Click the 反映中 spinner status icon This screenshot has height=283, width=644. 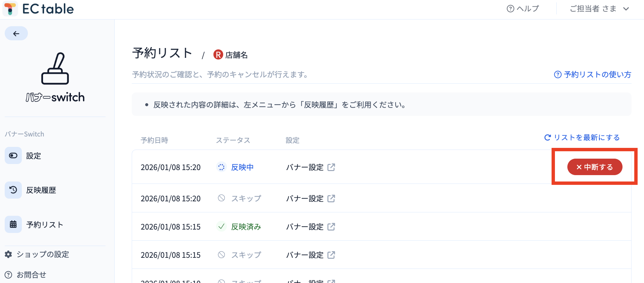click(x=221, y=167)
